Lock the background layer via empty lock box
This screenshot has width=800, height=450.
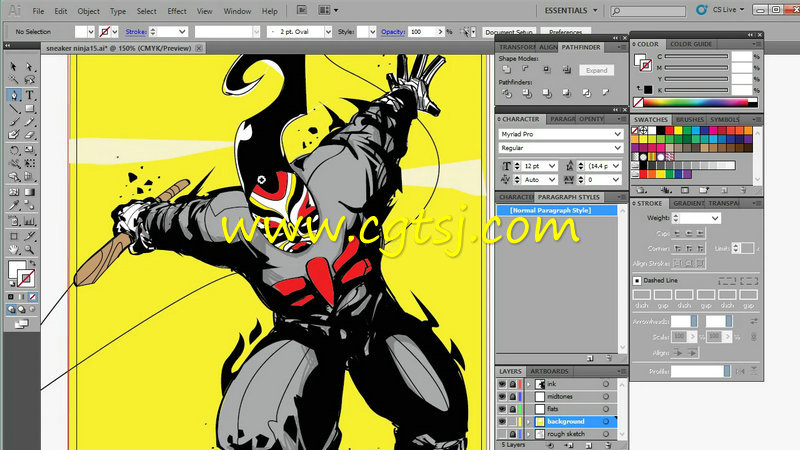click(x=513, y=421)
